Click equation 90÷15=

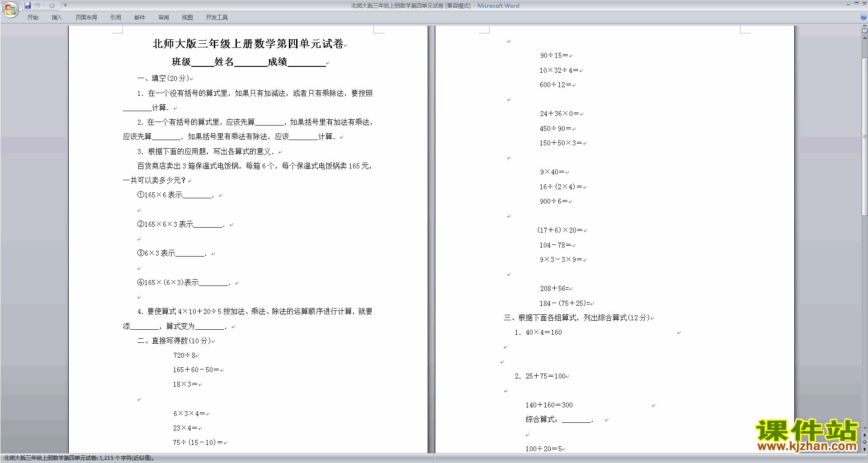pos(554,56)
